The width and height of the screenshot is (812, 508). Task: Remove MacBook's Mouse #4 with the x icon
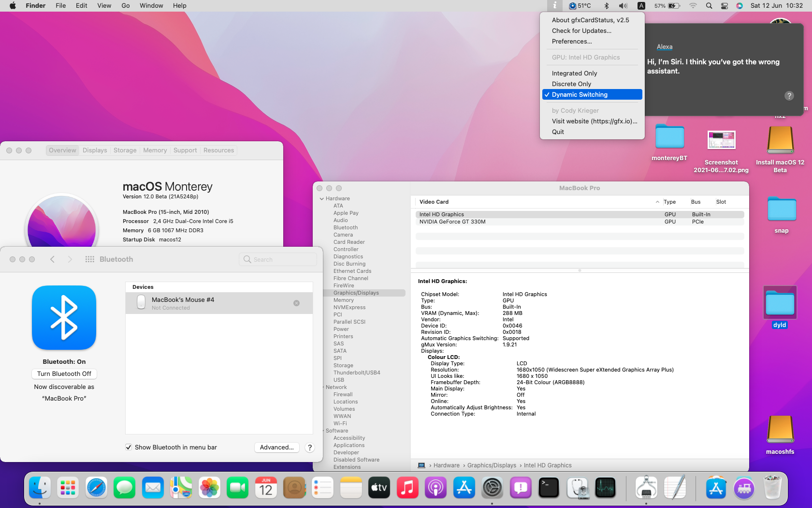pos(296,303)
